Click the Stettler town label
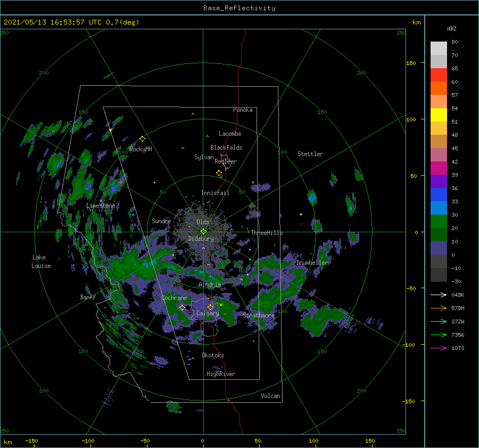Screen dimensions: 479x448 tap(310, 154)
